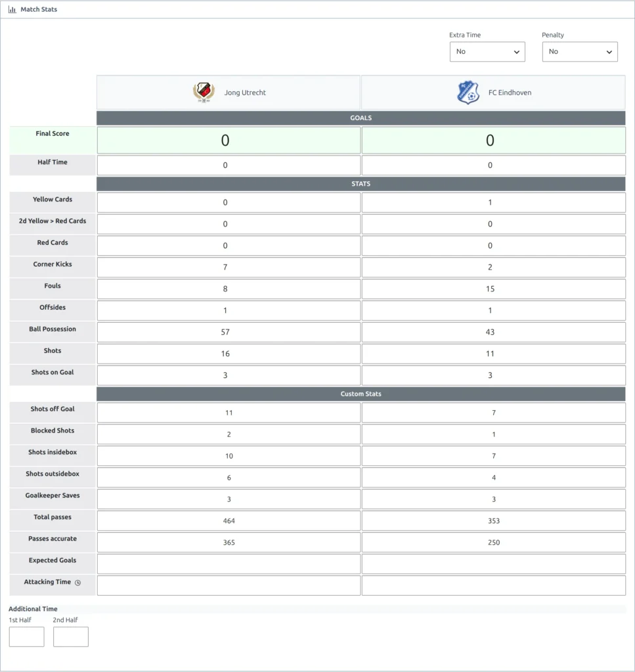635x672 pixels.
Task: Select Jong Utrecht 2d Yellow > Red Cards field
Action: (x=229, y=224)
